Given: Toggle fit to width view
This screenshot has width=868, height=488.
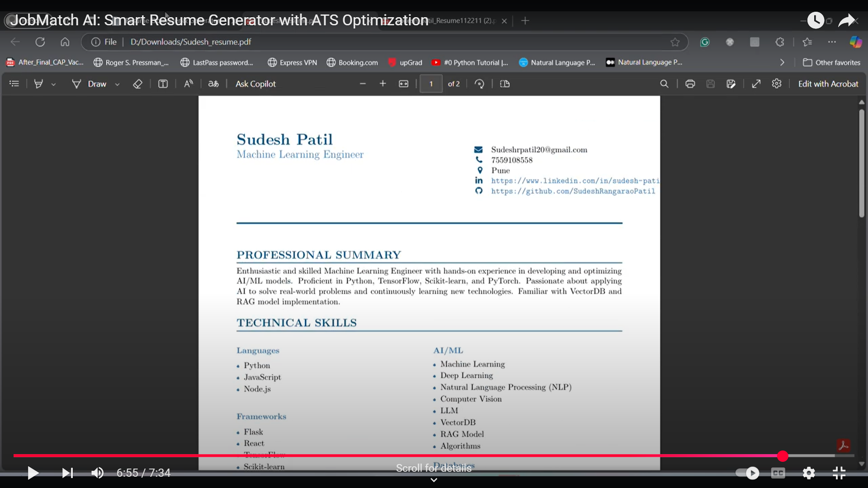Looking at the screenshot, I should [403, 84].
